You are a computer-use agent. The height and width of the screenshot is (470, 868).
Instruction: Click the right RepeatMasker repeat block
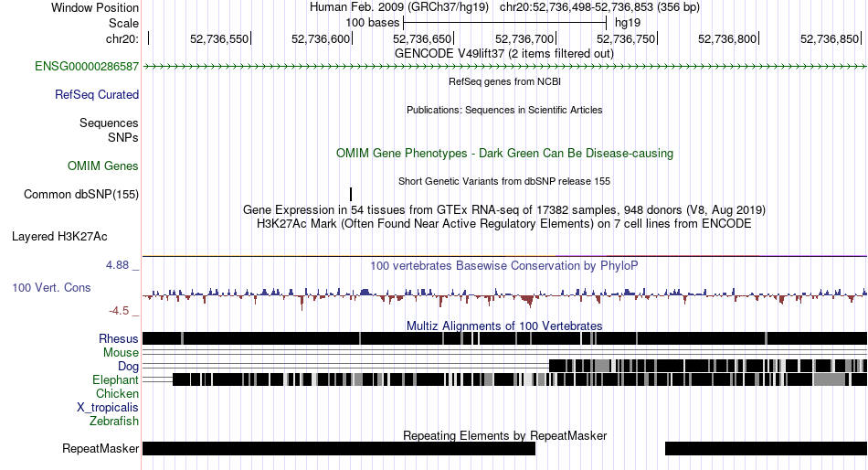tap(767, 448)
